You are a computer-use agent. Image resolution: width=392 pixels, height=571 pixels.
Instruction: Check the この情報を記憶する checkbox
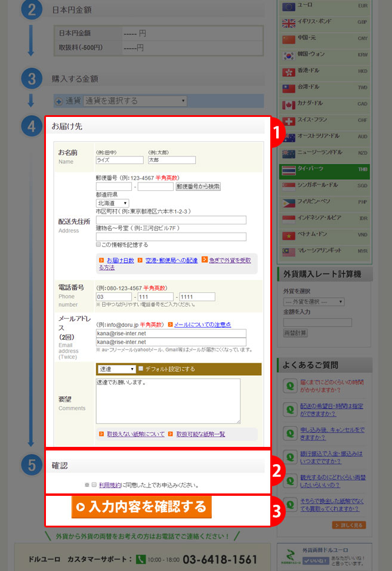tap(98, 245)
